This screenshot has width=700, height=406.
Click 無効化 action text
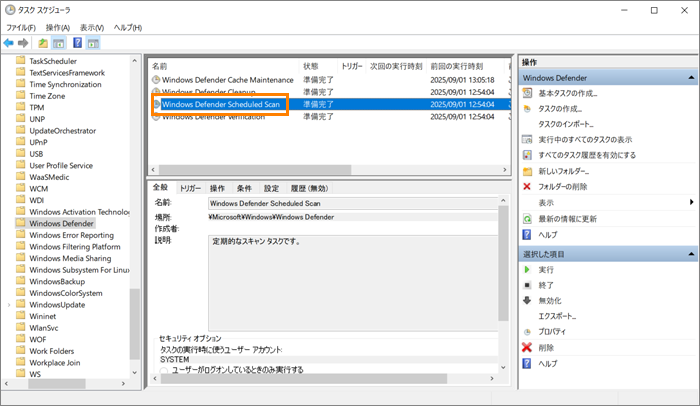click(x=550, y=301)
